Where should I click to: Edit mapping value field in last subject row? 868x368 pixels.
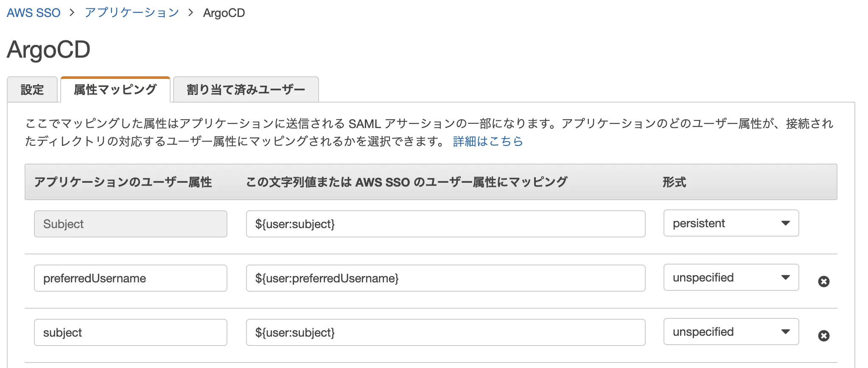(445, 332)
